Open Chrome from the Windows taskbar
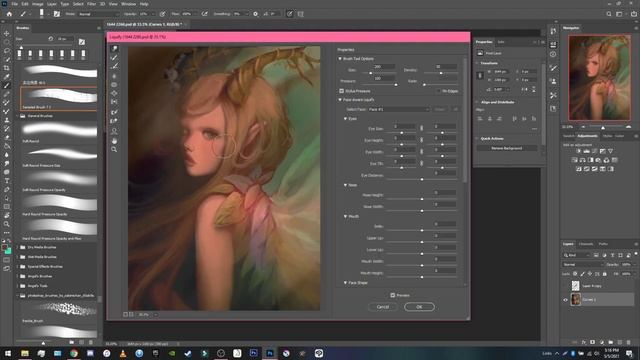Screen dimensions: 640x360 [74, 353]
